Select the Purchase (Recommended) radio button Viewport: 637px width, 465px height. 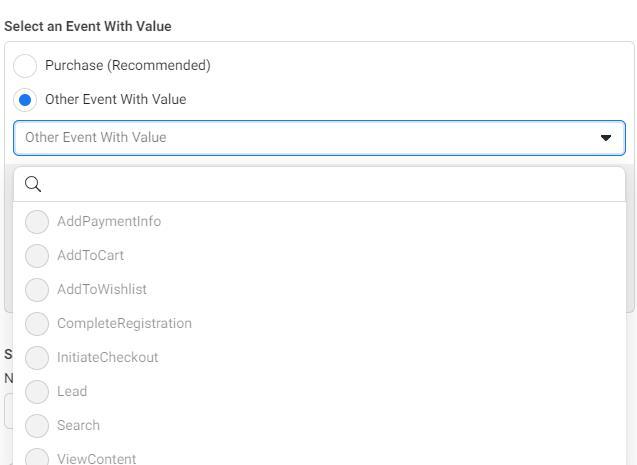(x=25, y=66)
